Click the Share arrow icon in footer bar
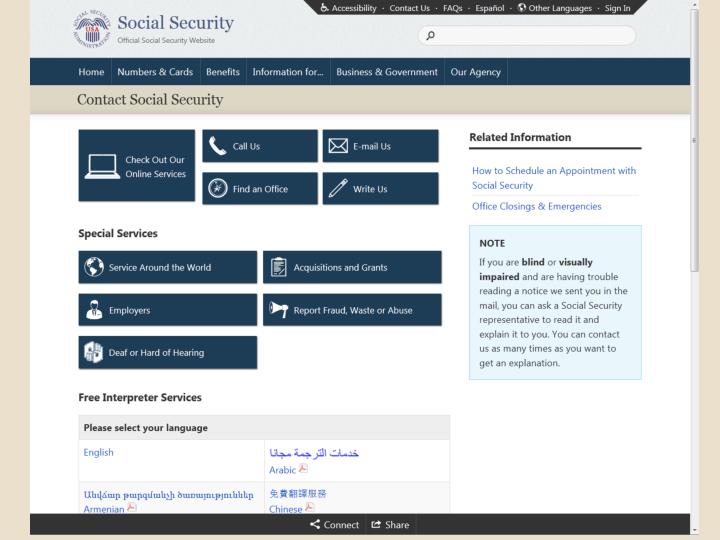The image size is (720, 540). (376, 524)
